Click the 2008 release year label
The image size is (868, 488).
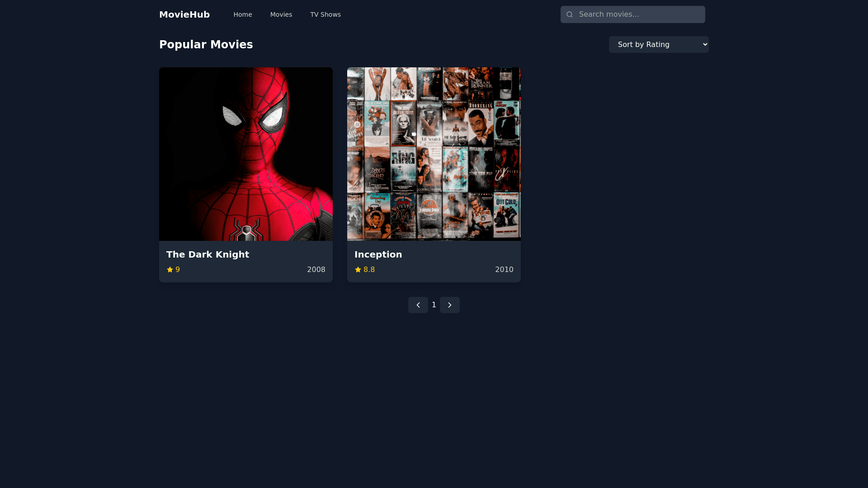pos(316,270)
